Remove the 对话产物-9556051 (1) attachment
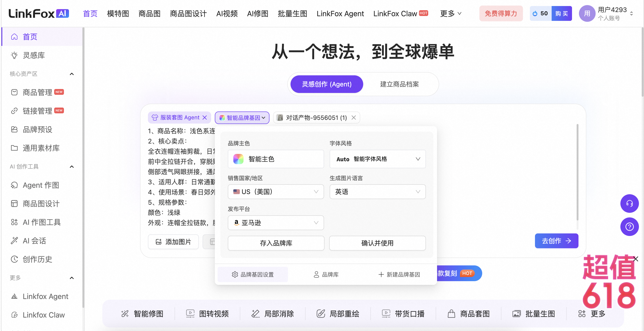Viewport: 644px width, 331px height. click(x=353, y=118)
